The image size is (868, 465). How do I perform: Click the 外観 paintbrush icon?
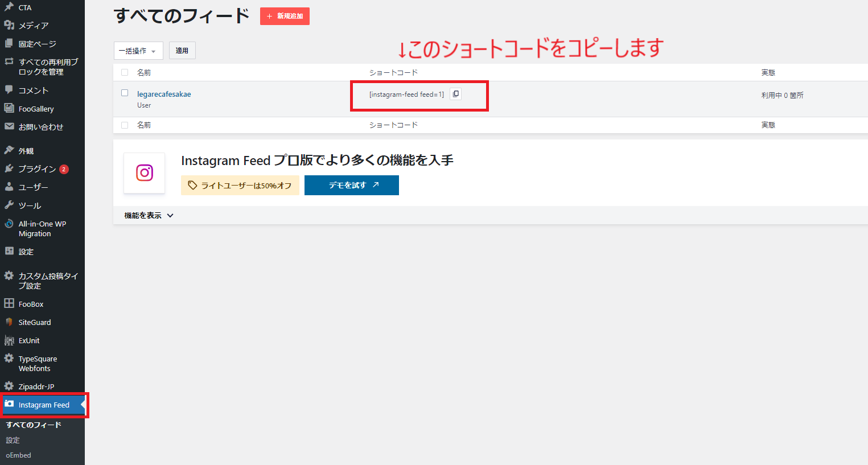click(9, 150)
